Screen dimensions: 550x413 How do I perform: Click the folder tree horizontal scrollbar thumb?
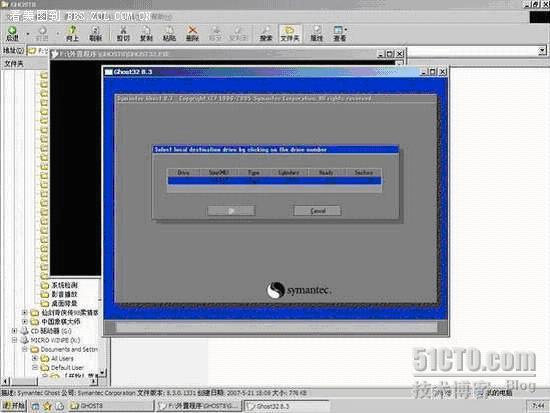24,381
